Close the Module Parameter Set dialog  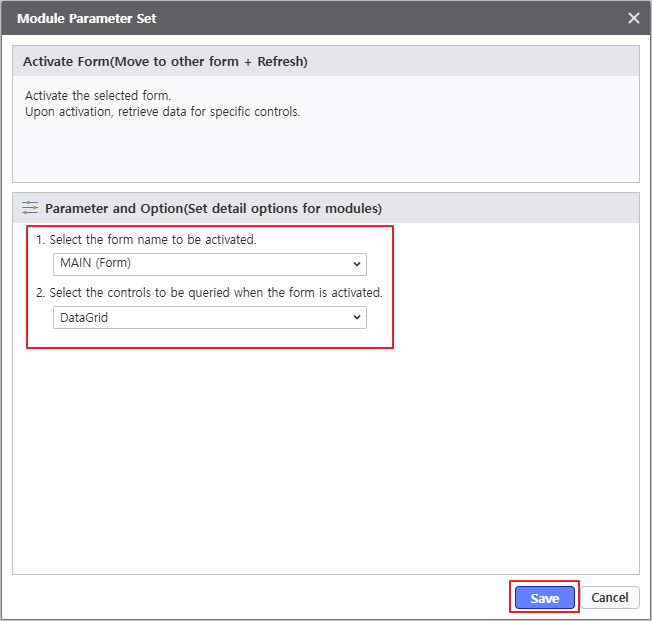(633, 18)
